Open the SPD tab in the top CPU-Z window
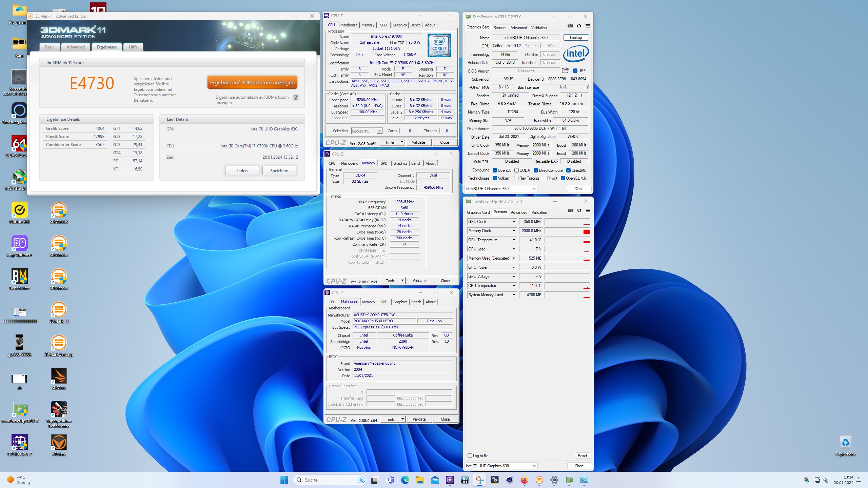The image size is (868, 488). tap(383, 25)
